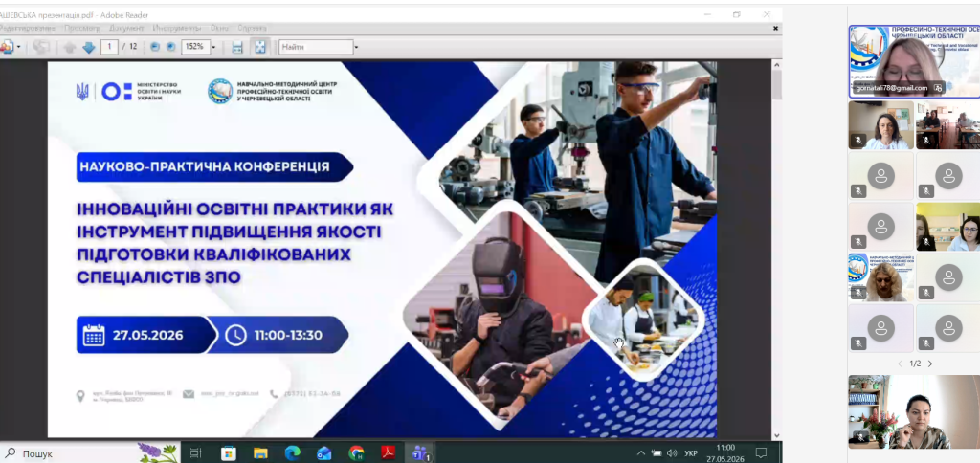
Task: Toggle the fit full page view icon
Action: pyautogui.click(x=260, y=47)
